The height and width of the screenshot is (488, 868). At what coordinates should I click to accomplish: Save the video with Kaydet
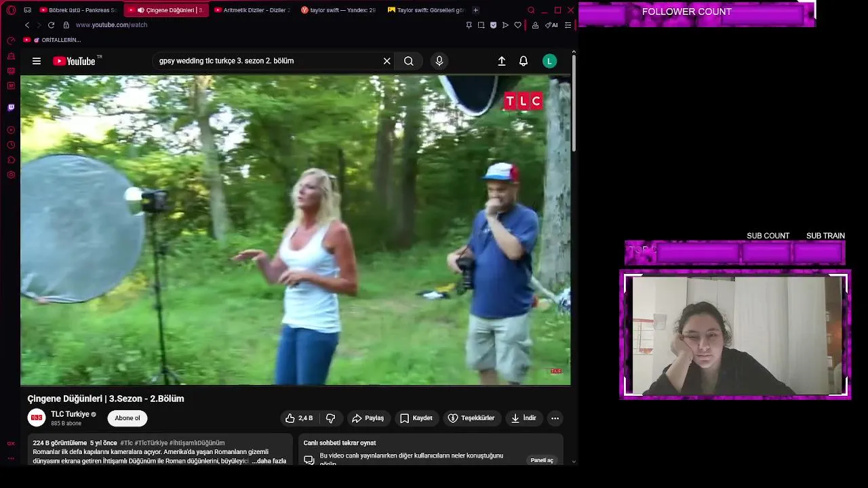click(416, 418)
